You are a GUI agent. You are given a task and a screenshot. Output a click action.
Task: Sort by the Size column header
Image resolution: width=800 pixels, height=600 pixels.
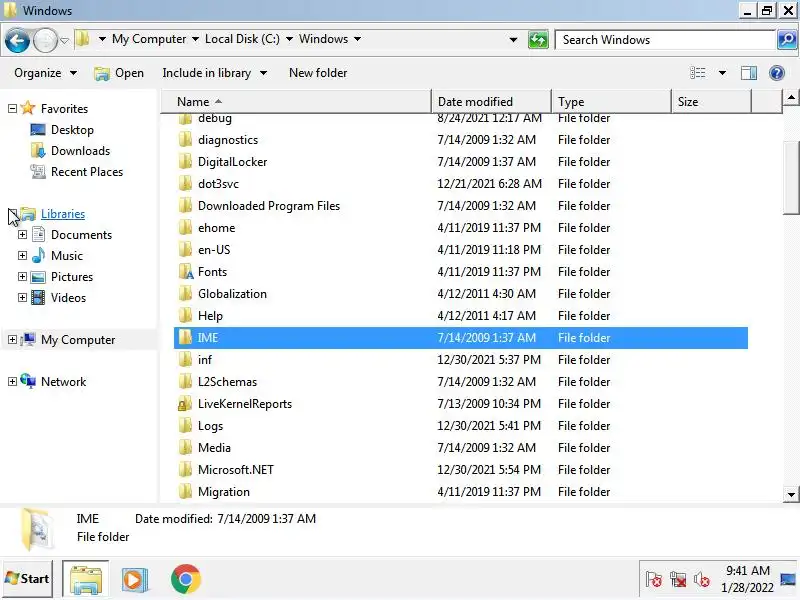click(711, 102)
